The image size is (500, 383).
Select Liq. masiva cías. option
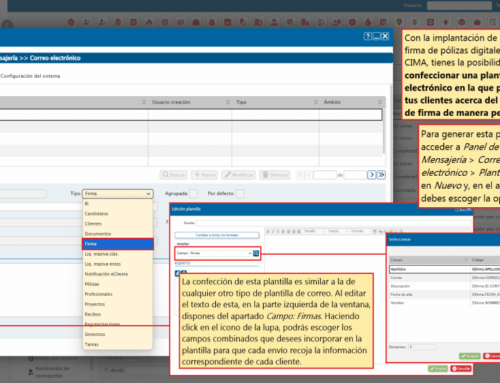coord(118,254)
